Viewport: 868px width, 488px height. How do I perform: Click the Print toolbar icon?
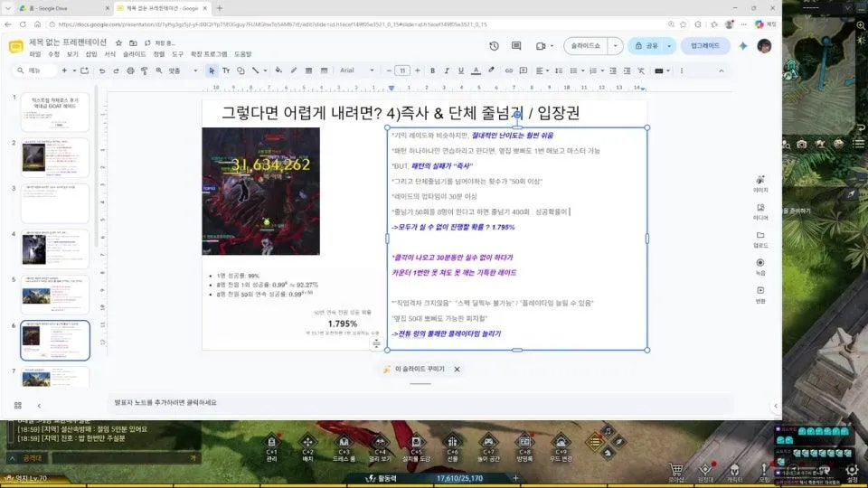pos(130,70)
